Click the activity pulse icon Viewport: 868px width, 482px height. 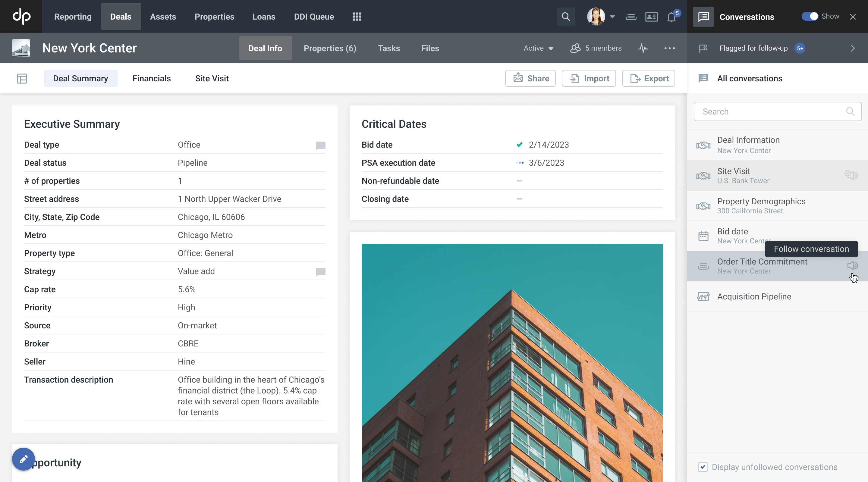point(643,48)
